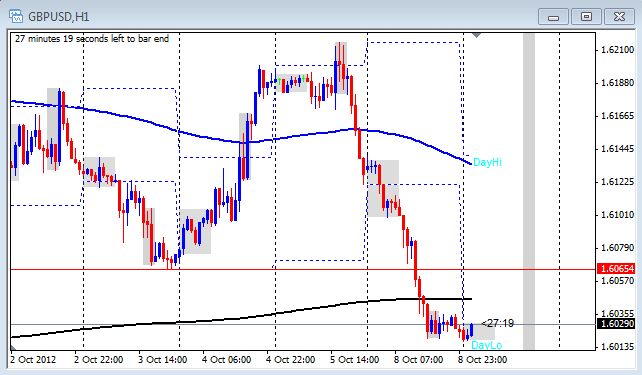Click the 8 Oct 23:00 time label
The height and width of the screenshot is (375, 642).
[x=482, y=360]
